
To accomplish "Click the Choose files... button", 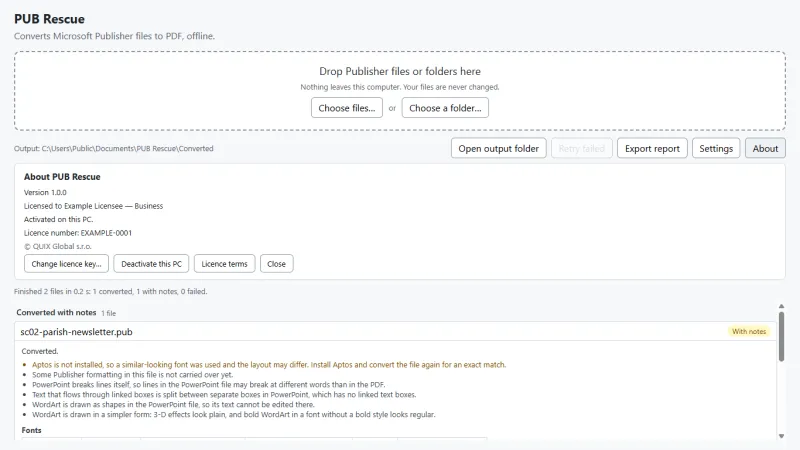I will point(346,108).
